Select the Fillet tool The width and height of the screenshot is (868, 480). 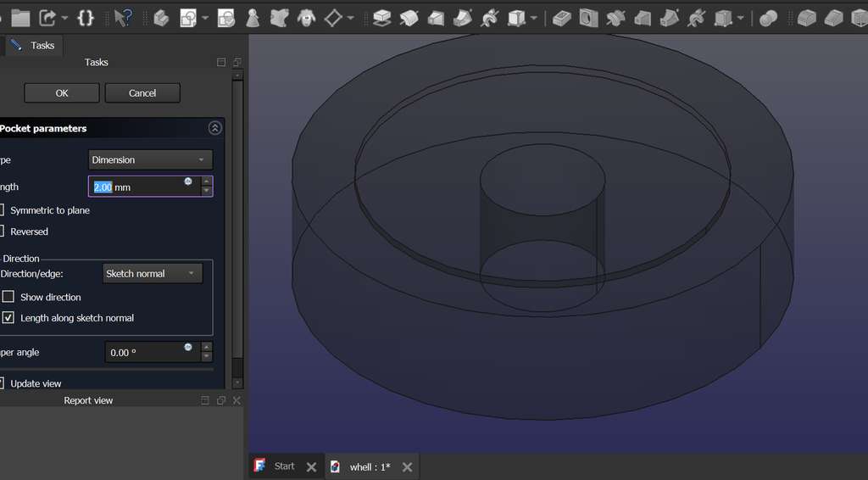[807, 19]
